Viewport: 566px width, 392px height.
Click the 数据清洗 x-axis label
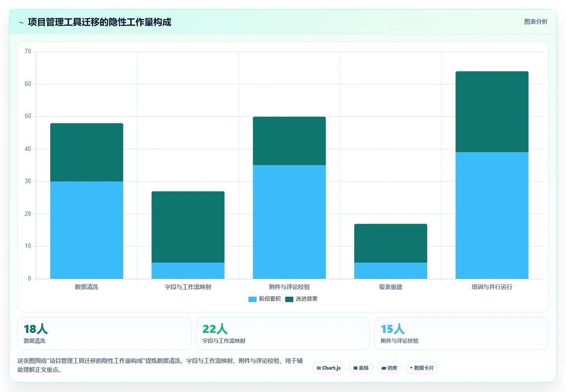point(86,287)
